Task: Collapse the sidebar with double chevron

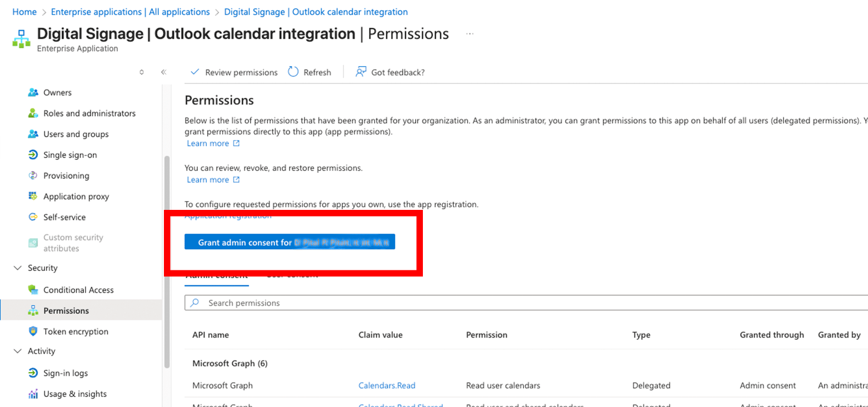Action: pos(164,72)
